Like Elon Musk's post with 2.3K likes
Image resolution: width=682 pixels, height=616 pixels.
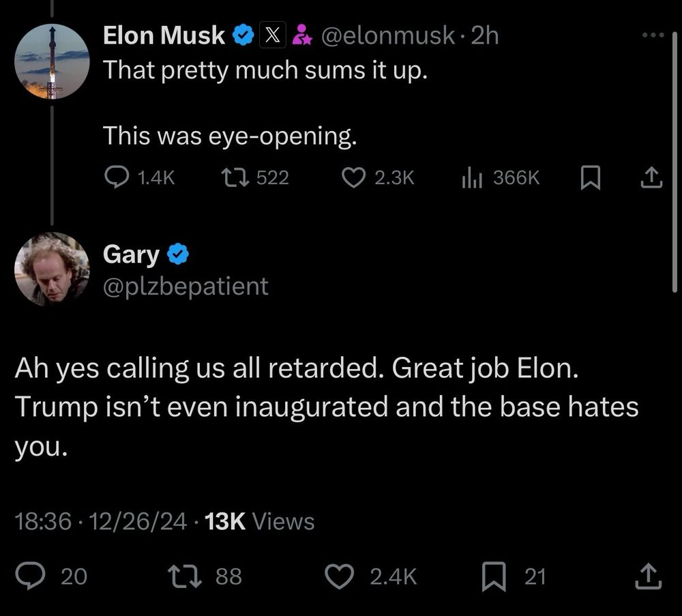click(353, 178)
